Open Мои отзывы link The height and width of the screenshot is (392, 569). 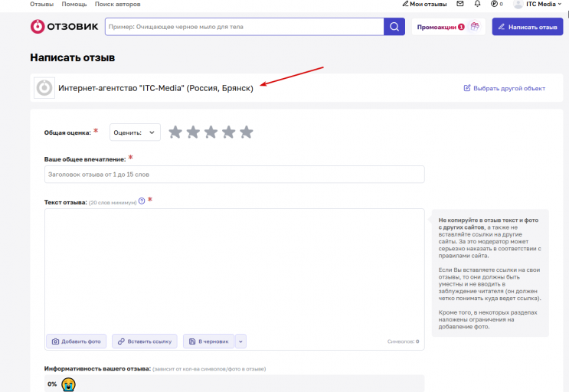pos(424,4)
